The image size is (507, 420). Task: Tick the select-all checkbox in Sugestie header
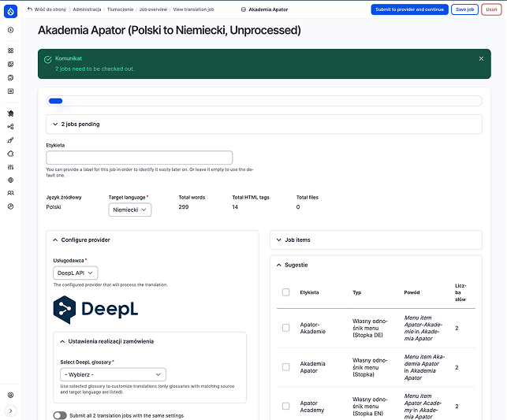tap(286, 292)
